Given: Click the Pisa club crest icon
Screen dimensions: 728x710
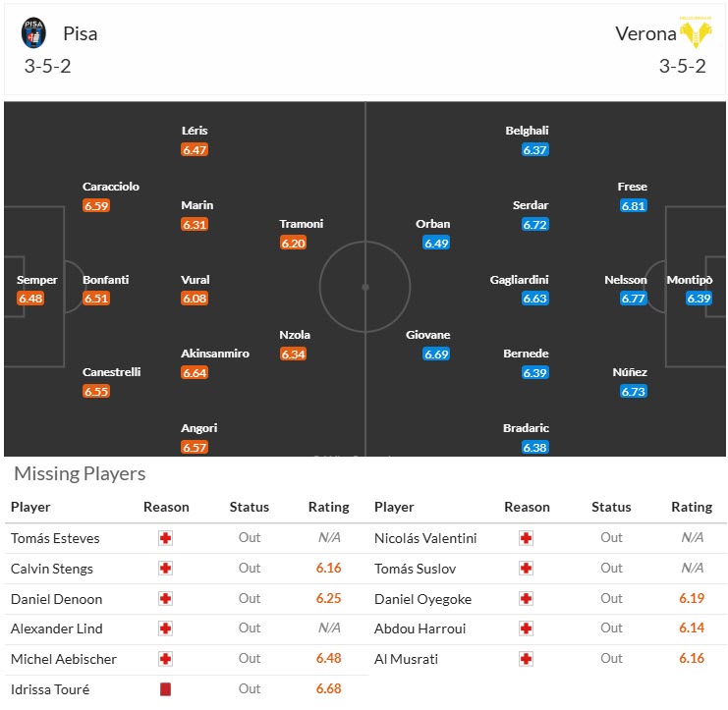Looking at the screenshot, I should tap(33, 33).
